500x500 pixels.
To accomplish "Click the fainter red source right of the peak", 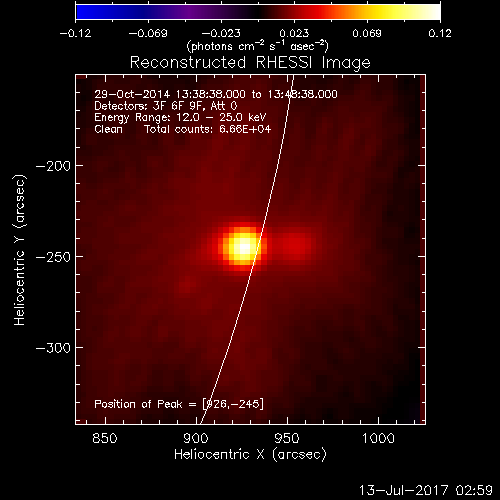I will click(295, 245).
